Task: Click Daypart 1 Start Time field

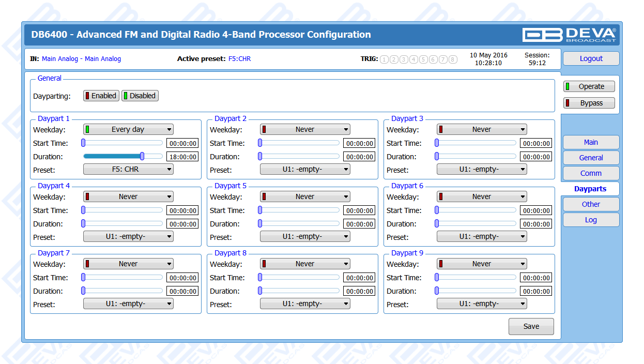Action: tap(182, 143)
